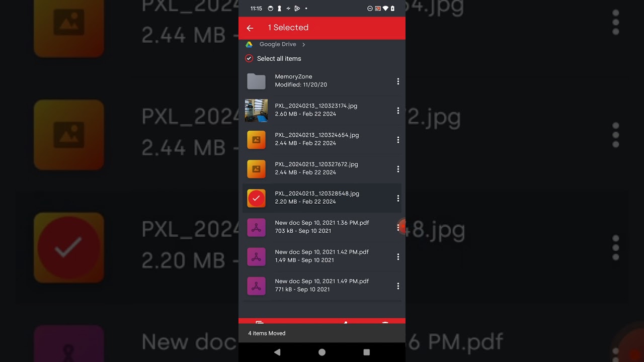Open more options for PXL_20240213_120323174.jpg
This screenshot has height=362, width=644.
(398, 111)
